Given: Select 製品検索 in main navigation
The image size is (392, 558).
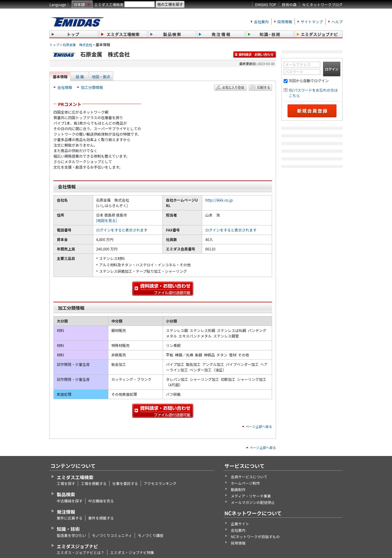Looking at the screenshot, I should click(172, 34).
